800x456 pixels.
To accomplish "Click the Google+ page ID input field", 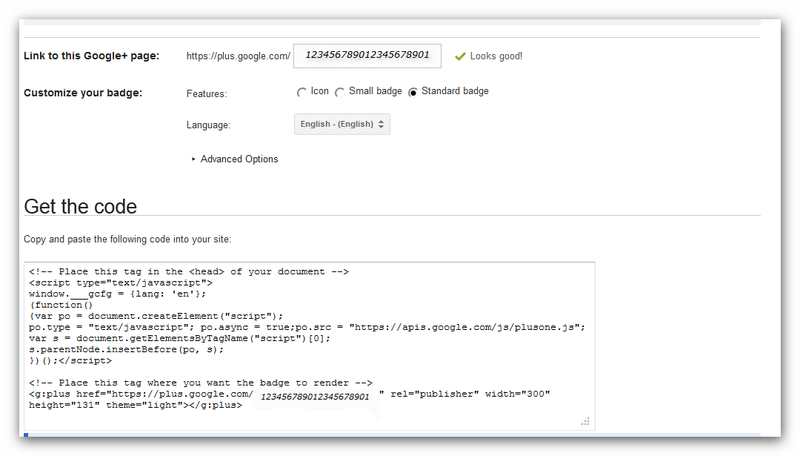I will click(367, 56).
